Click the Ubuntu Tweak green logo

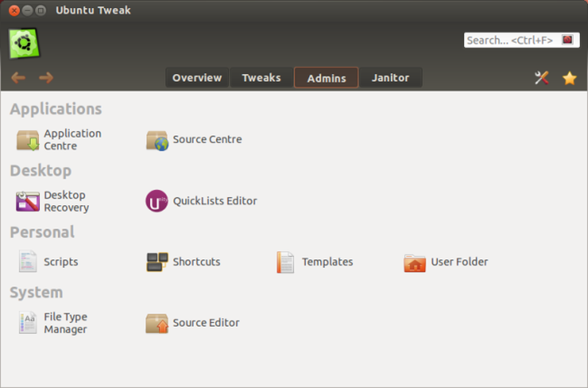(x=24, y=44)
